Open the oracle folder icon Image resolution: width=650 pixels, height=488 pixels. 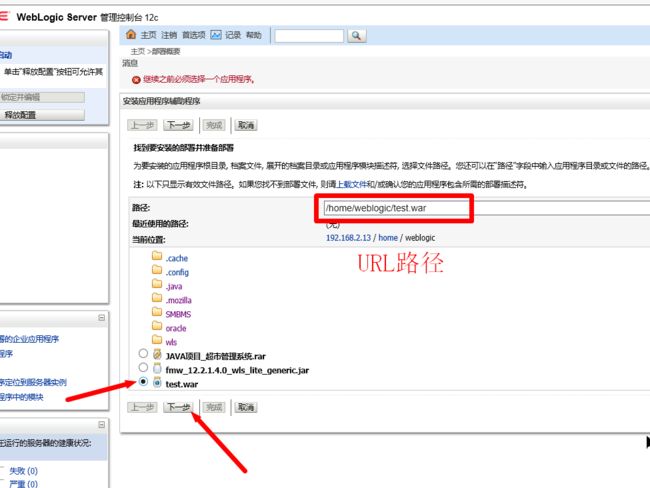coord(157,325)
